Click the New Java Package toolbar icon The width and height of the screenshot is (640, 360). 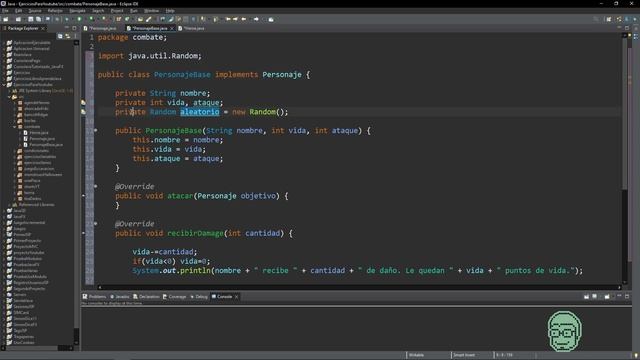point(119,19)
